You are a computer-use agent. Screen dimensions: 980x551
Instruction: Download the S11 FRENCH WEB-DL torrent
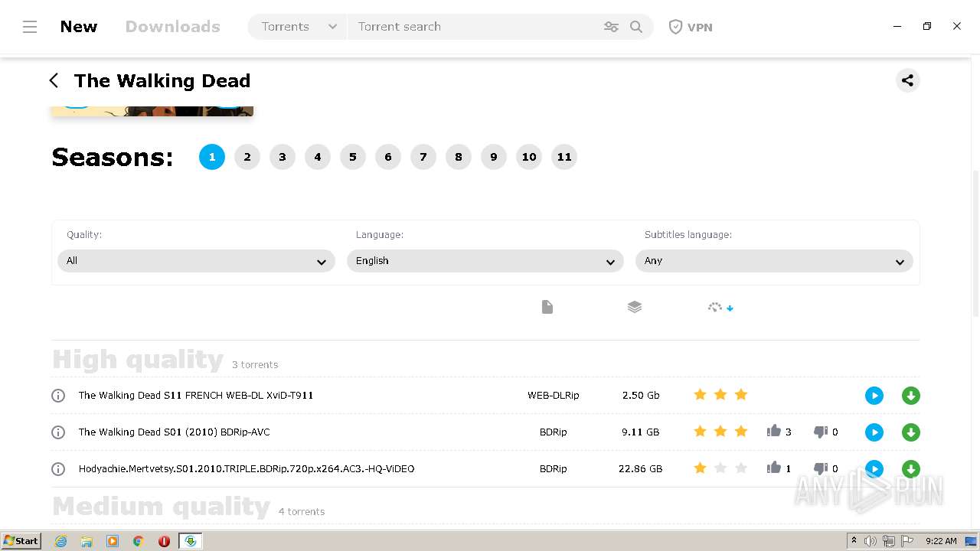pyautogui.click(x=910, y=396)
